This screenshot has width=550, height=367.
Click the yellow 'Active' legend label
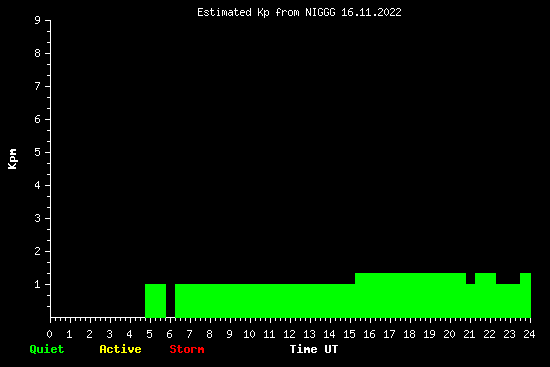tap(120, 349)
